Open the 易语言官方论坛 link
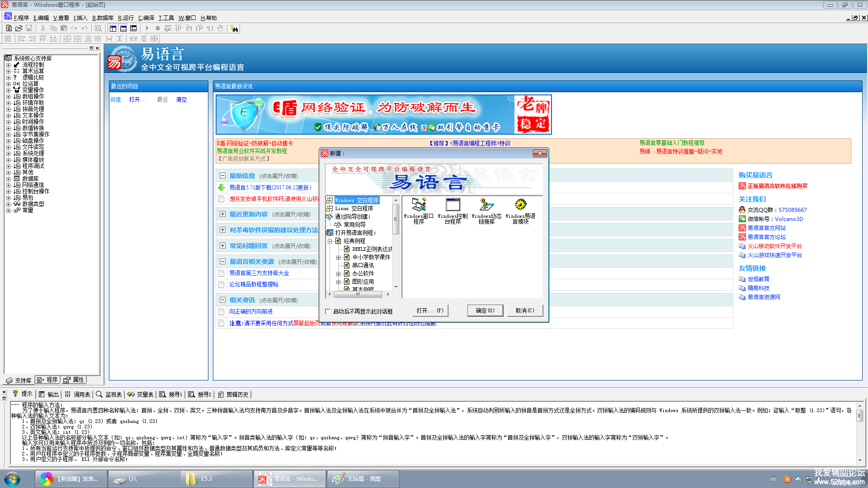The width and height of the screenshot is (868, 488). click(766, 237)
